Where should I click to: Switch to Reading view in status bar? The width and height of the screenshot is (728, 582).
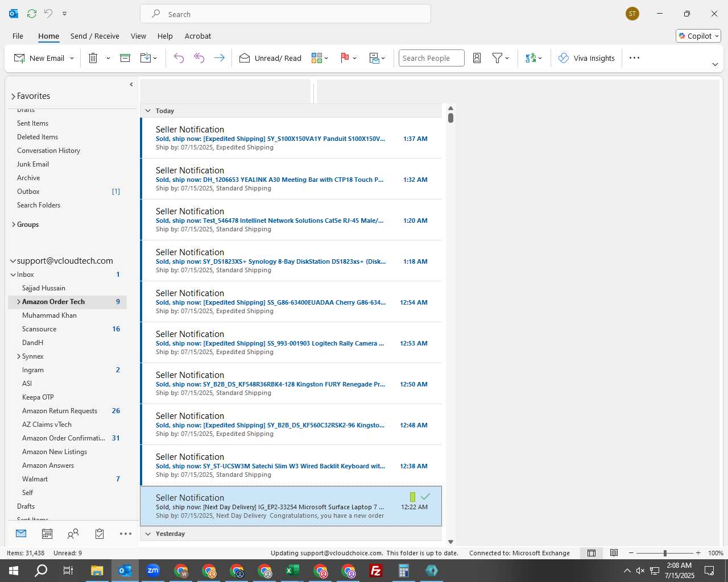pyautogui.click(x=614, y=553)
